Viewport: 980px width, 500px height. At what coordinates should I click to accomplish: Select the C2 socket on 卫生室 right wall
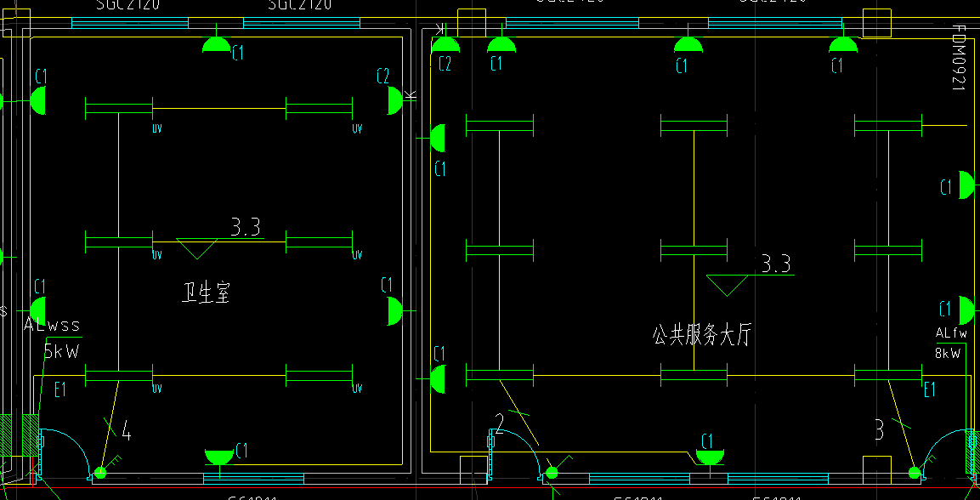point(395,100)
